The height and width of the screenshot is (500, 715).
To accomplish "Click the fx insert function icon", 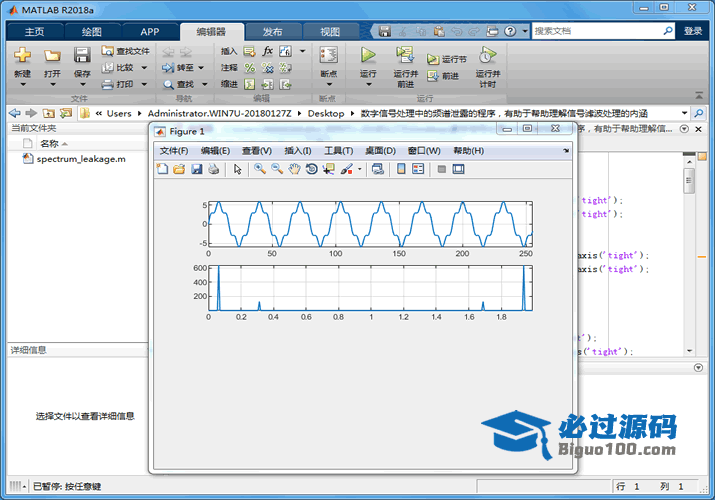I will click(x=268, y=51).
